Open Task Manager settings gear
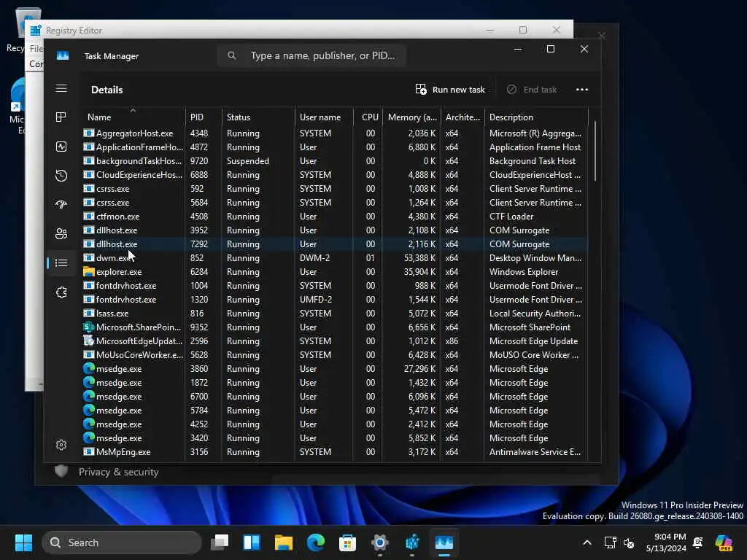This screenshot has width=747, height=560. point(61,445)
